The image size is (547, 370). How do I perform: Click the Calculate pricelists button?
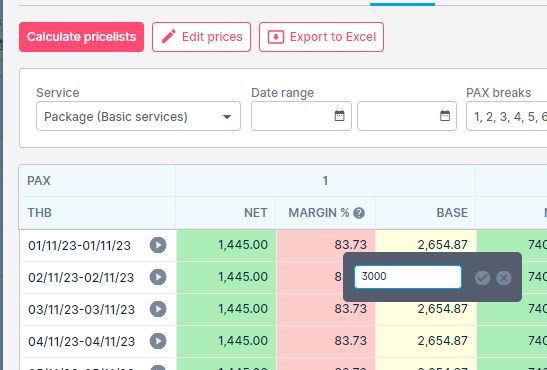tap(81, 37)
